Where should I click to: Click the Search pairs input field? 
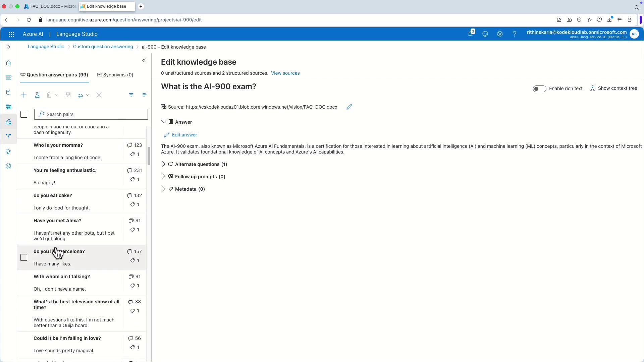pyautogui.click(x=94, y=114)
